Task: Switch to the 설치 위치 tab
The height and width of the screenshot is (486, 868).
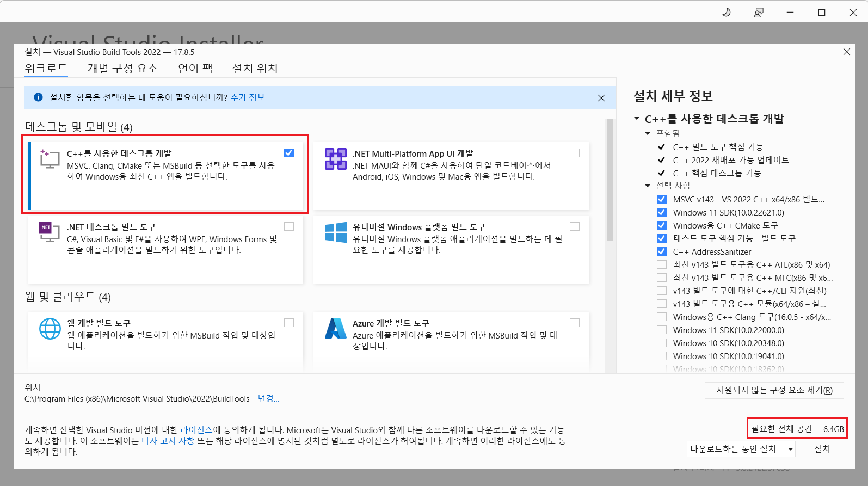Action: point(255,69)
